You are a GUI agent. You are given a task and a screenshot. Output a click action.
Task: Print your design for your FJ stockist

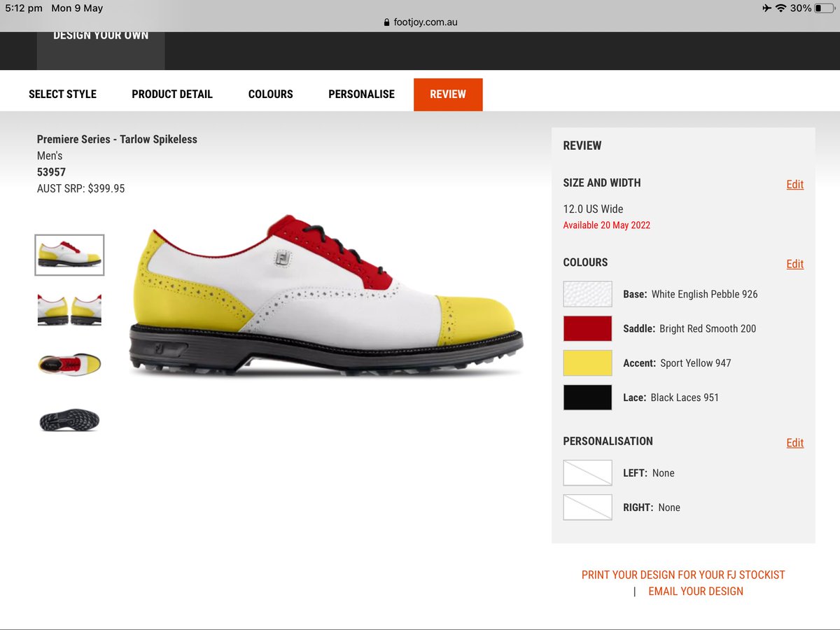point(683,575)
